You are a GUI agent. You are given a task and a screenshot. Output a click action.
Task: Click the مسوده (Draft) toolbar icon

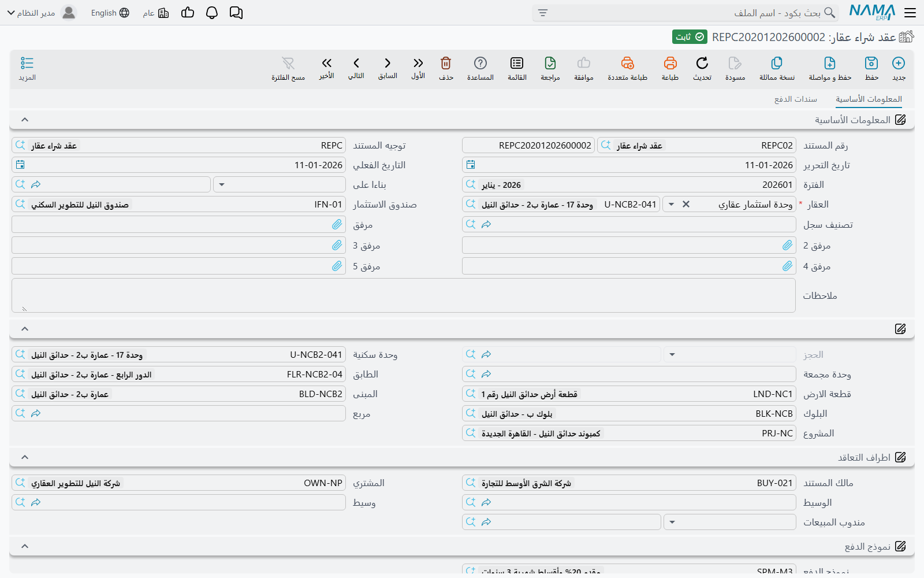tap(735, 63)
